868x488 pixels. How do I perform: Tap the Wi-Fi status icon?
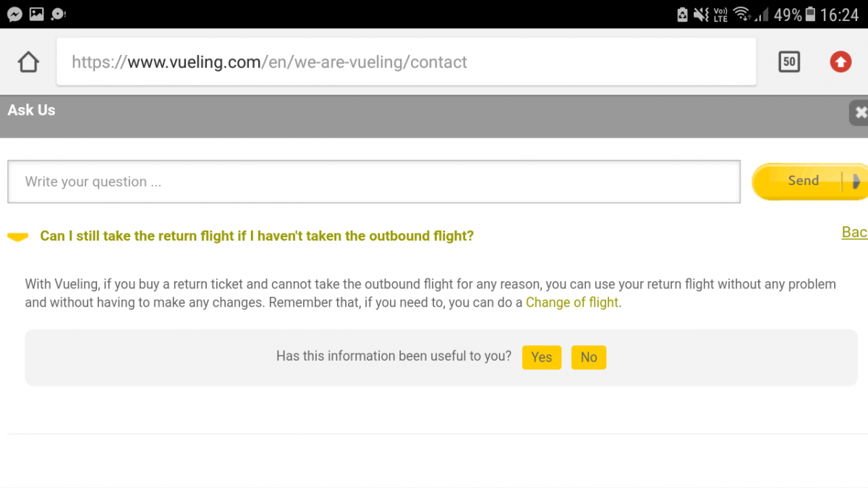(x=741, y=14)
